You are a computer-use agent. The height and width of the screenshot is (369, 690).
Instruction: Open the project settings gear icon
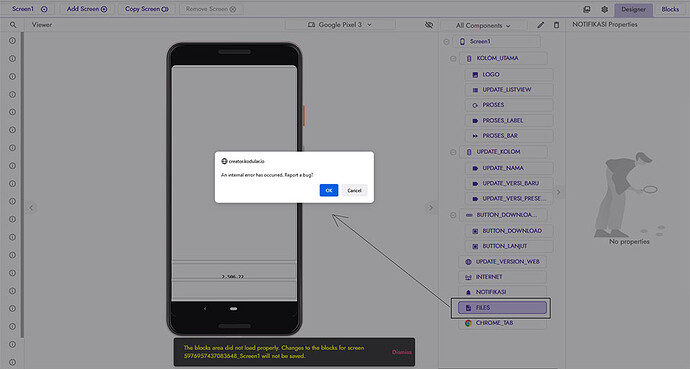coord(605,9)
